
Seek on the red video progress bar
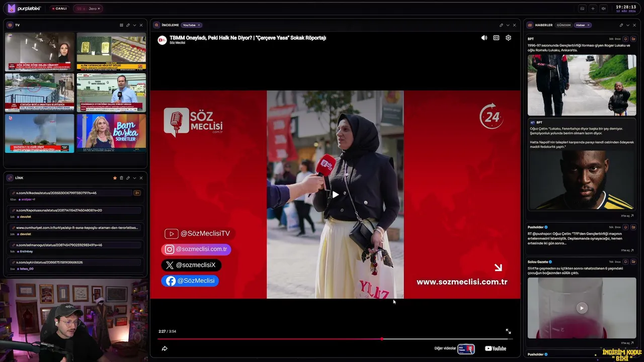pos(335,339)
